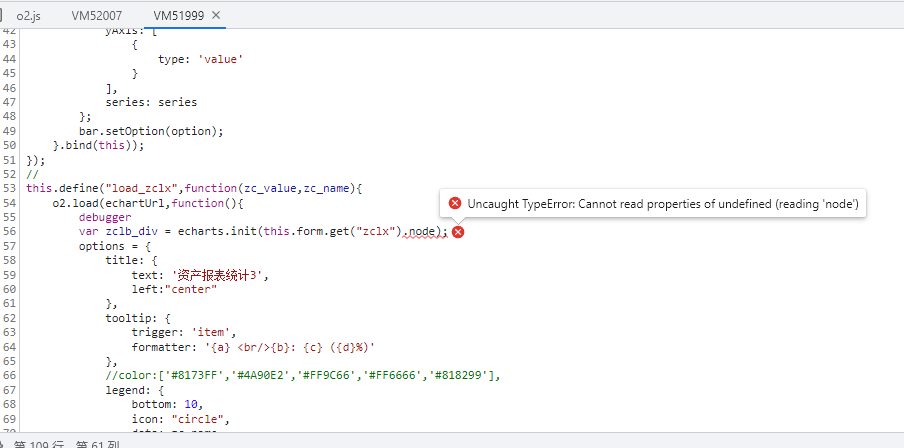Toggle a breakpoint on line number 55
The height and width of the screenshot is (448, 904).
coord(10,217)
